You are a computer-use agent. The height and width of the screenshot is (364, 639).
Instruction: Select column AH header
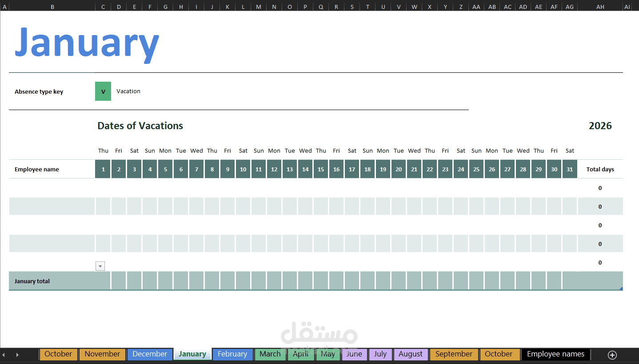(x=600, y=7)
